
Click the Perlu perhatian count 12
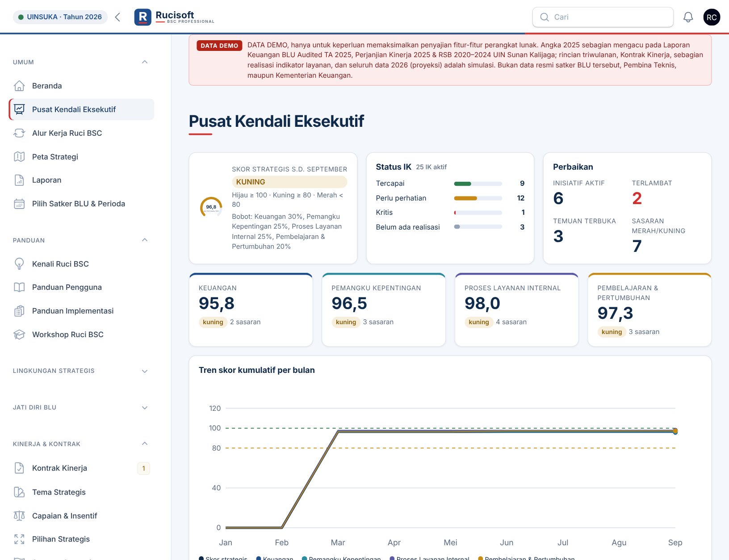(x=521, y=198)
